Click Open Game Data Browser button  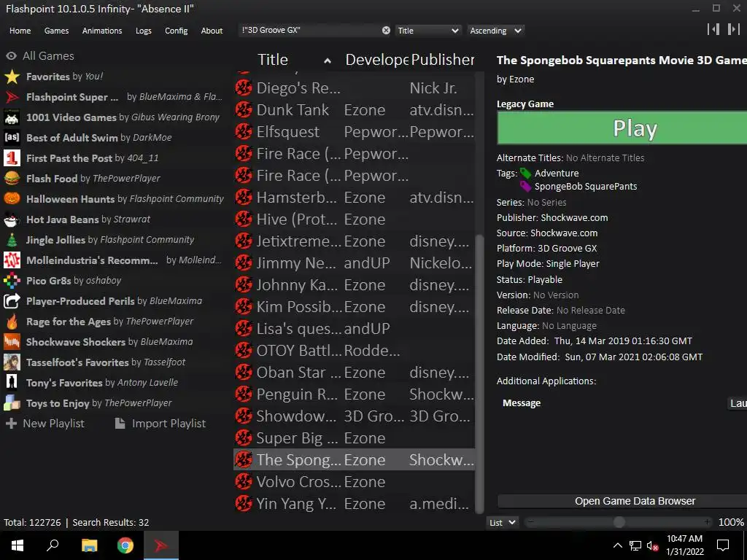(622, 501)
